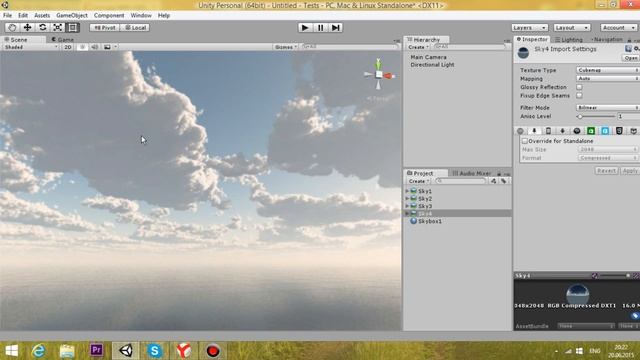The width and height of the screenshot is (640, 360).
Task: Expand the Sky2 asset
Action: pos(407,199)
